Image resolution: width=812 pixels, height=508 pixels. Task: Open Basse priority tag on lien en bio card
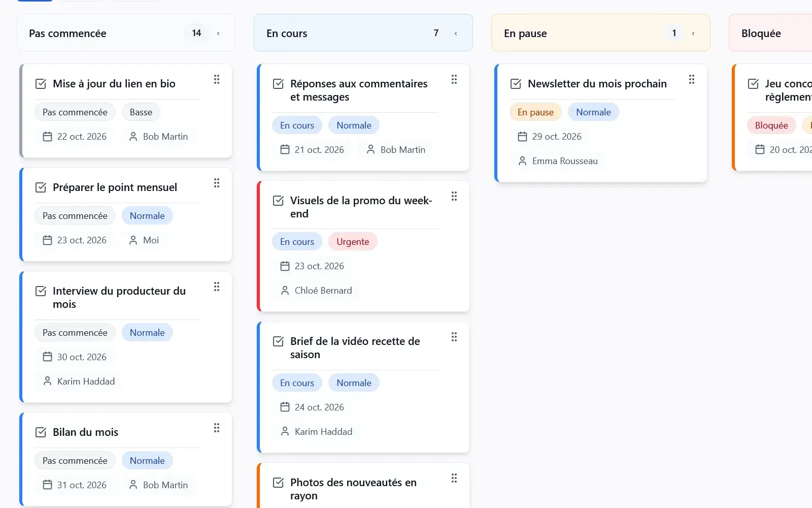141,112
